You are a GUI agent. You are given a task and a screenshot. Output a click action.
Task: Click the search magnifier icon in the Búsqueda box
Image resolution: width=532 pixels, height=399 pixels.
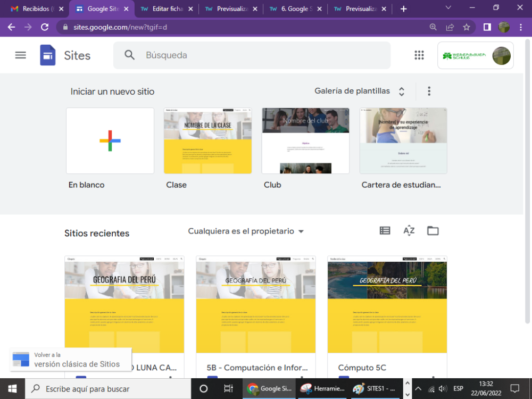point(129,55)
